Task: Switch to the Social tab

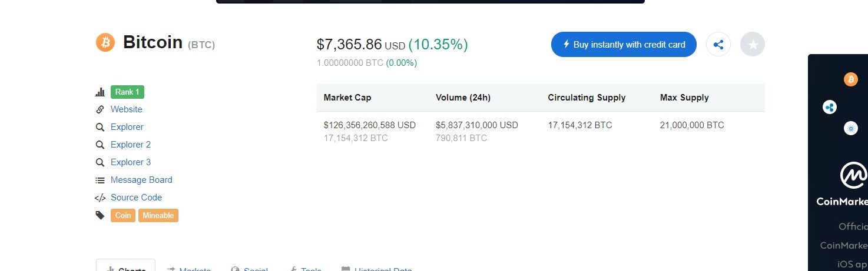Action: pyautogui.click(x=250, y=267)
